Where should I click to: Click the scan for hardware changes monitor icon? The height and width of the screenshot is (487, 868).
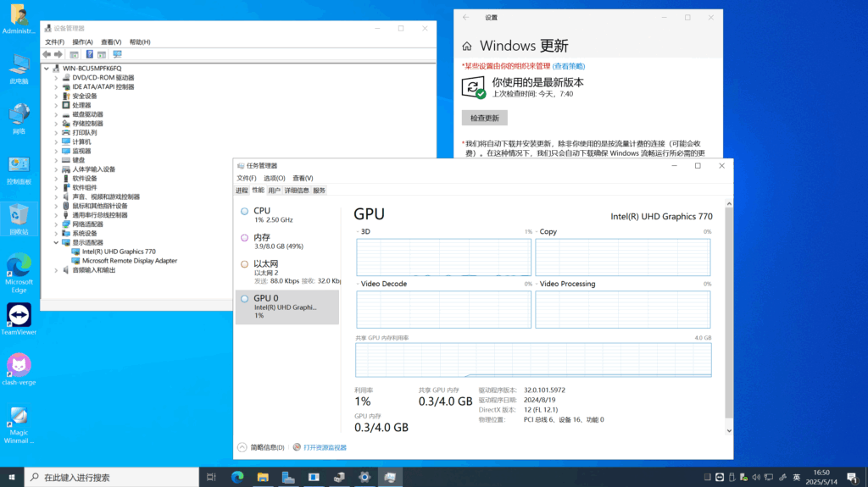[x=117, y=54]
